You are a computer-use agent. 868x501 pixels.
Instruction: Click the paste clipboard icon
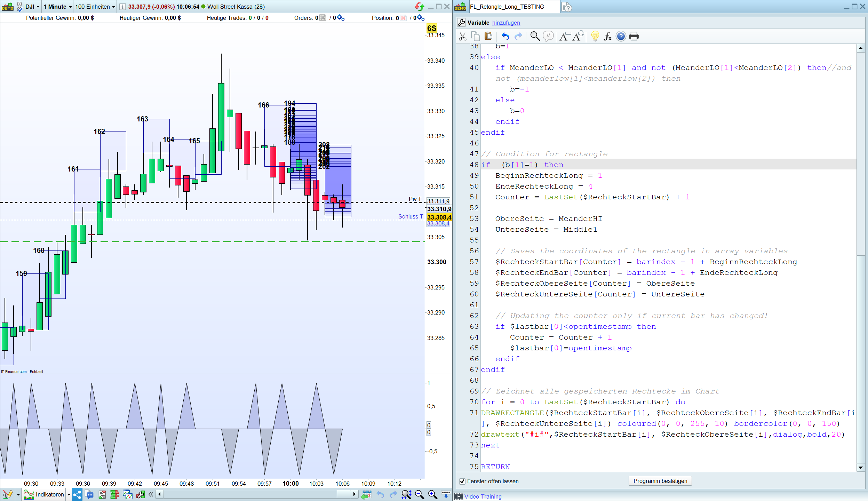pyautogui.click(x=488, y=36)
